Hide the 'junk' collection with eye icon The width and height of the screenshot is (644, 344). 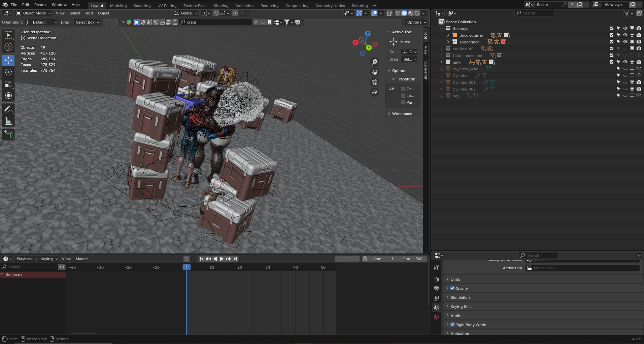click(x=625, y=62)
